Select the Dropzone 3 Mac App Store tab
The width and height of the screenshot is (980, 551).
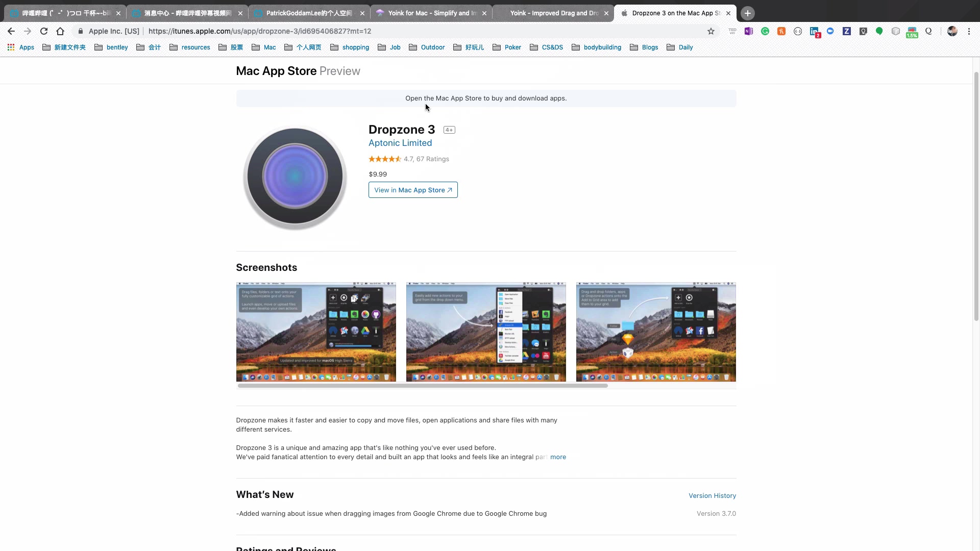point(675,13)
